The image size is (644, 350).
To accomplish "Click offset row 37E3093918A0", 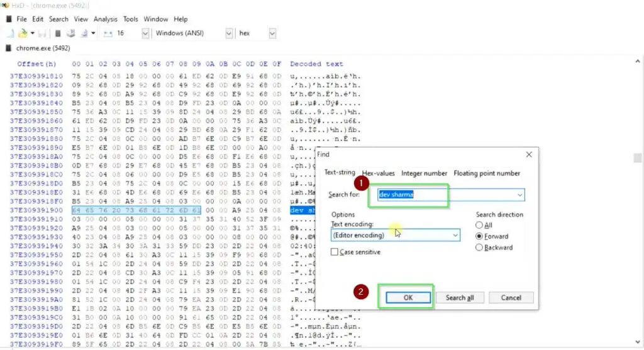I will click(x=36, y=157).
